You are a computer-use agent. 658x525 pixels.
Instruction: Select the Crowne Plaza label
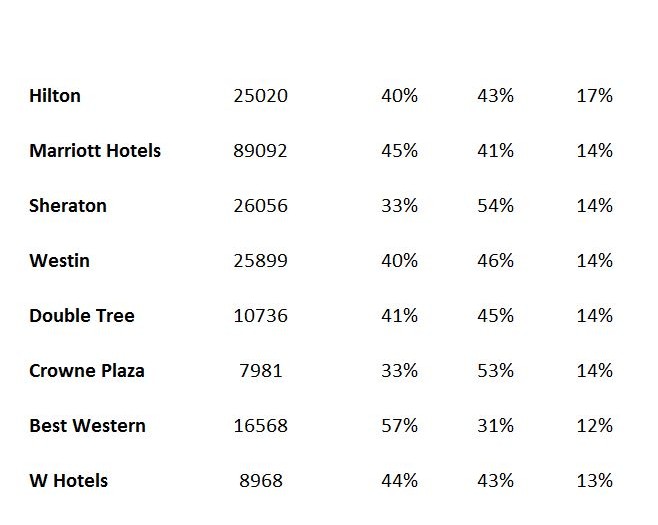click(x=87, y=371)
